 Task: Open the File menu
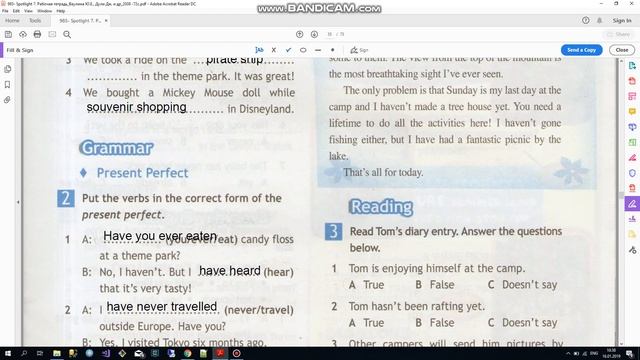click(5, 11)
